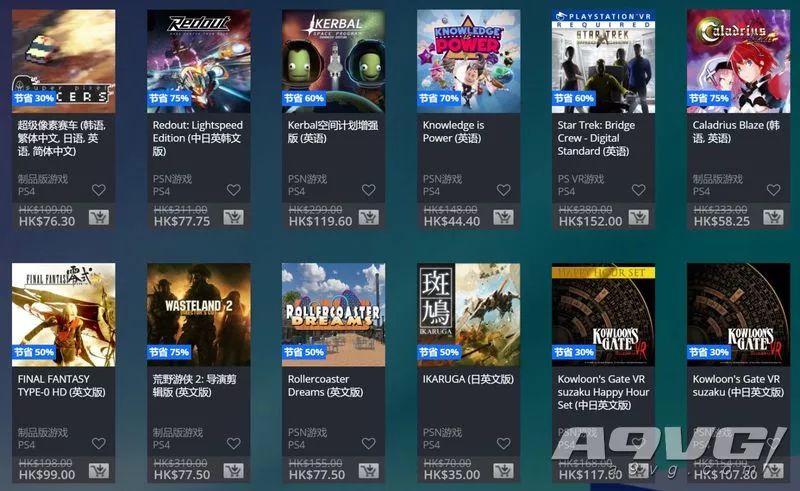Add Caladrius Blaze to cart

tap(773, 217)
